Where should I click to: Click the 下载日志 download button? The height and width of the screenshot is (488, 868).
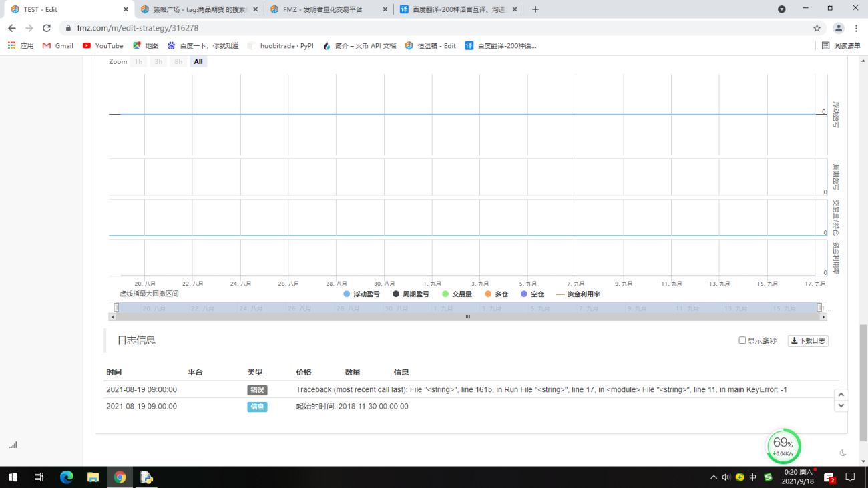808,340
